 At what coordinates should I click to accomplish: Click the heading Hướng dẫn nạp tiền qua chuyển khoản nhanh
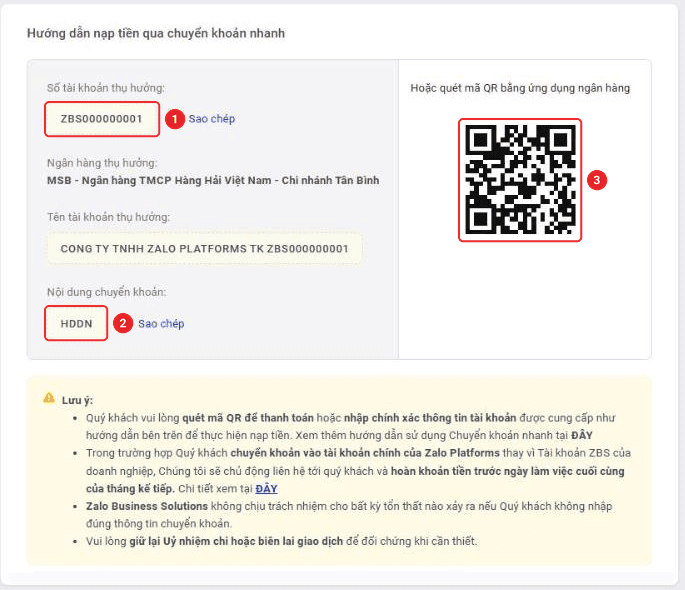pos(156,33)
